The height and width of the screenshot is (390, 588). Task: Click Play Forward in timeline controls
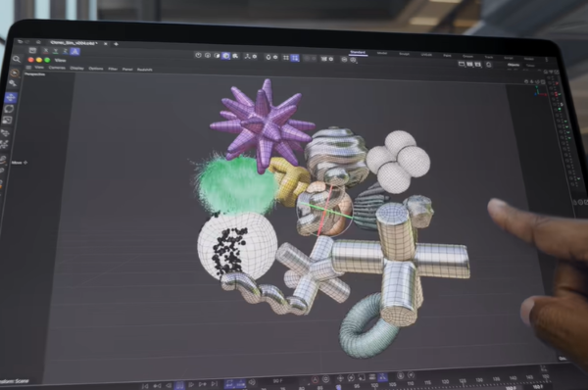point(191,384)
